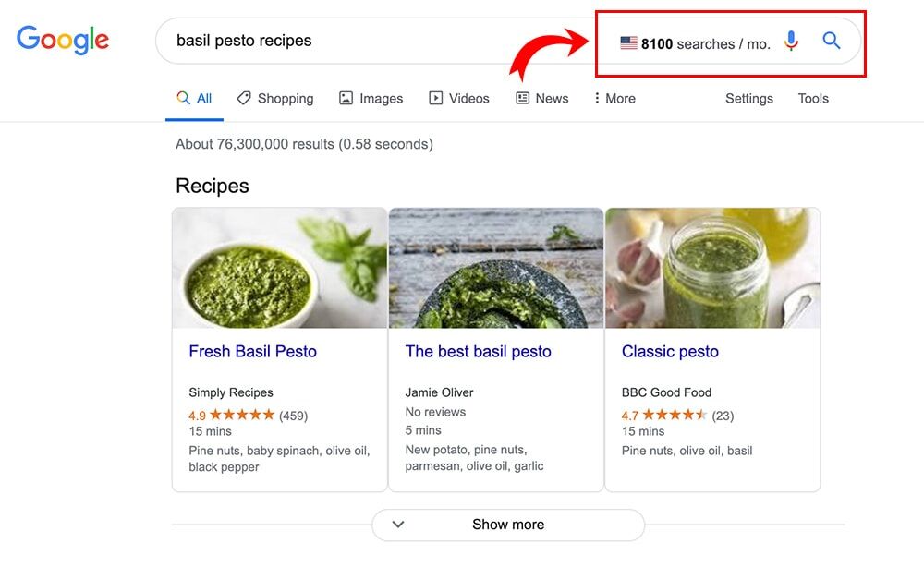This screenshot has height=567, width=924.
Task: Click the microphone voice search icon
Action: pos(791,41)
